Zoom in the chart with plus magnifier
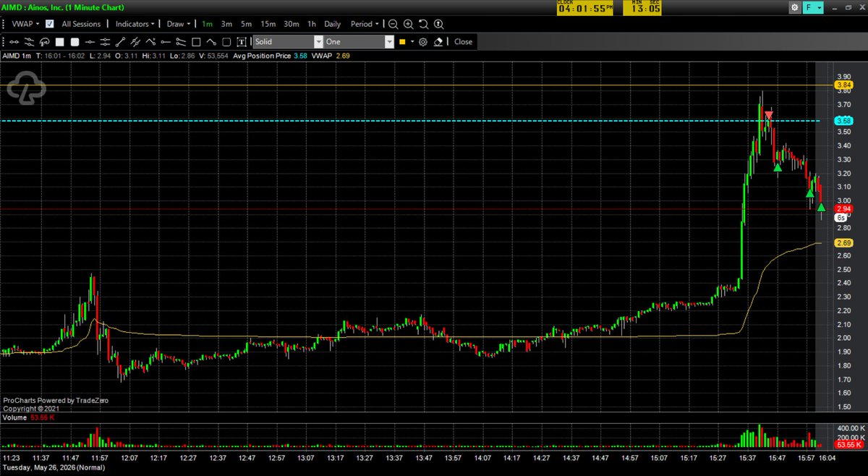Screen dimensions: 868x476 click(x=409, y=24)
